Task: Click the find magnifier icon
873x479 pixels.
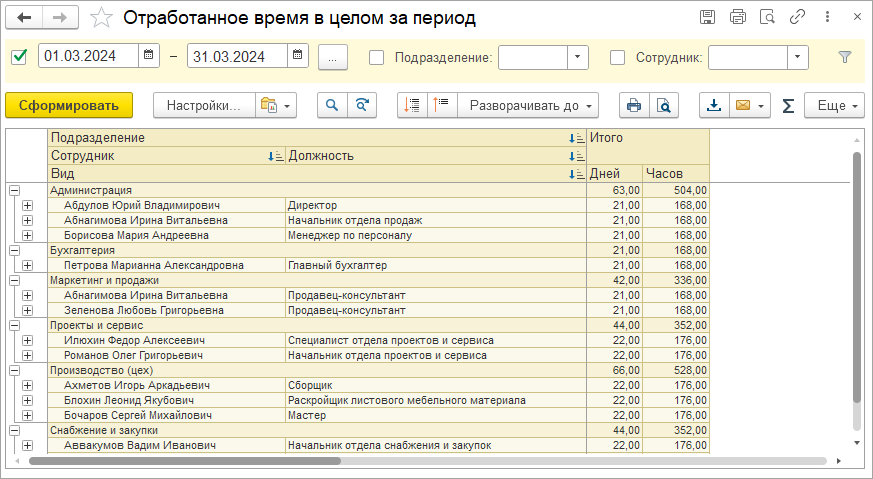Action: pos(332,105)
